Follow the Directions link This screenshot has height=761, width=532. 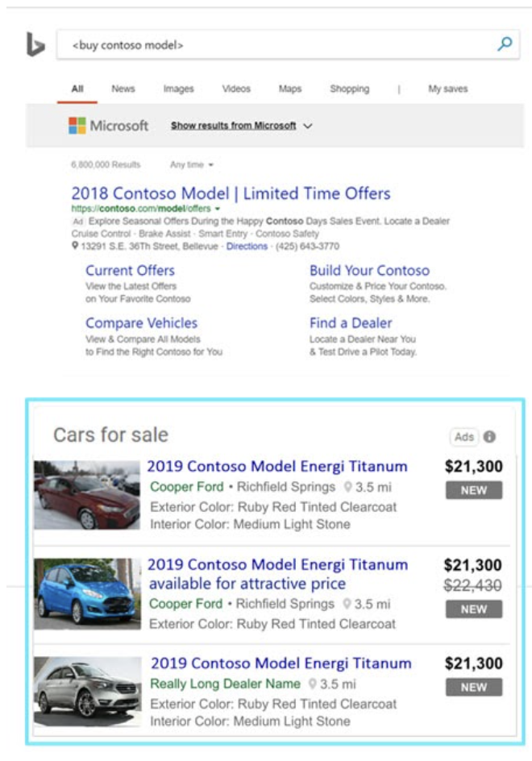click(247, 246)
